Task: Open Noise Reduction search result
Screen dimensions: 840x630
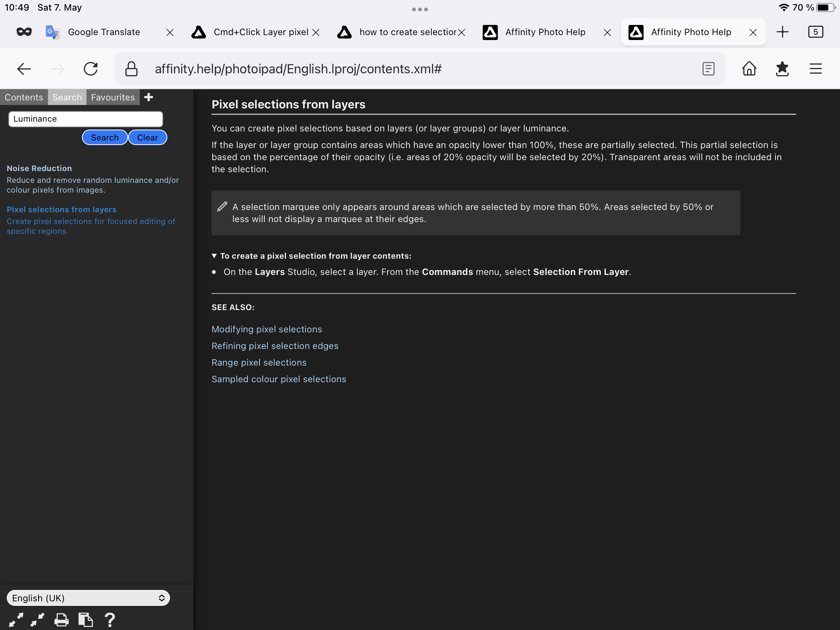Action: (39, 168)
